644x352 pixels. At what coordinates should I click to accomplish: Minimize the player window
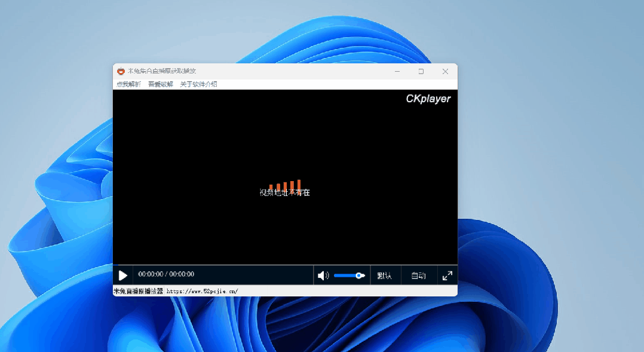pyautogui.click(x=397, y=72)
